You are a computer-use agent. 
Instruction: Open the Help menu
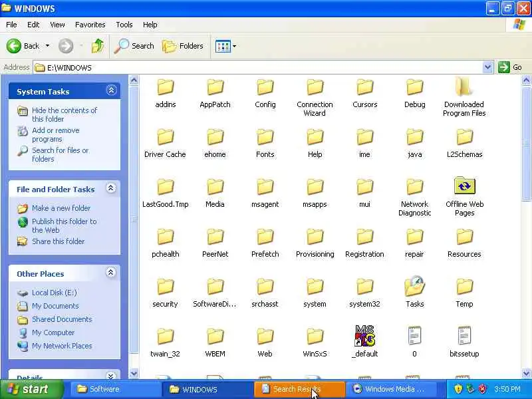click(150, 25)
